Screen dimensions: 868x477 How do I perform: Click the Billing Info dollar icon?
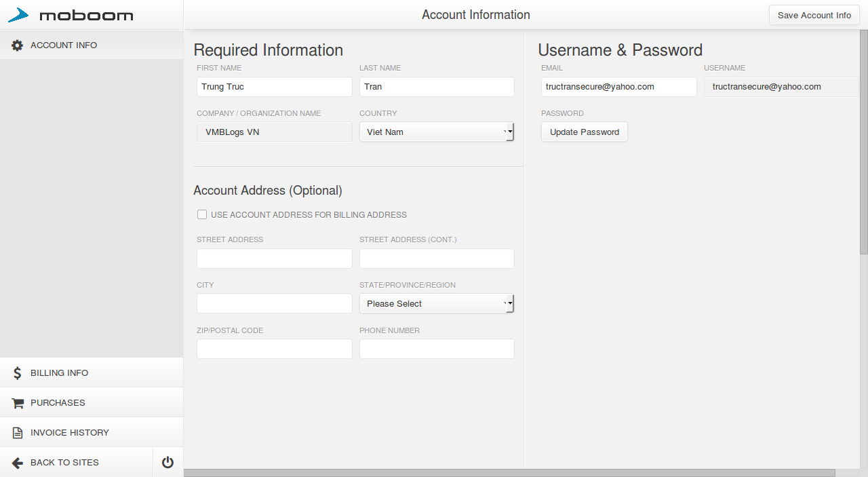18,373
